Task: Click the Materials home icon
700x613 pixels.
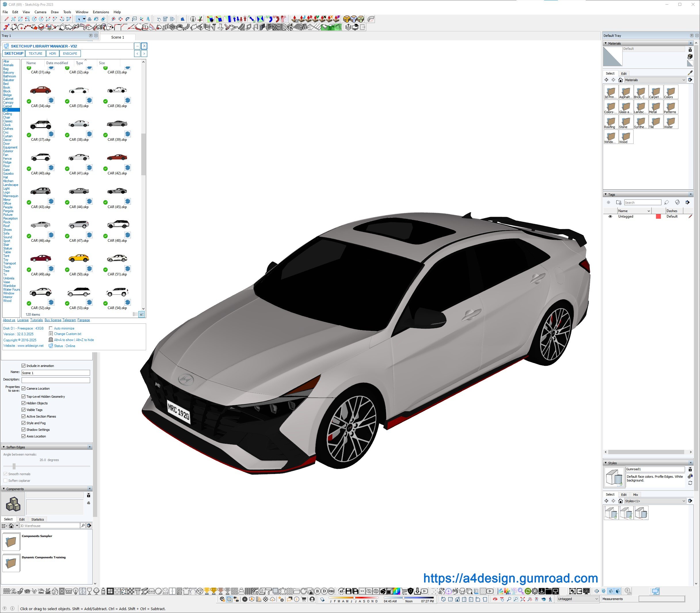Action: pyautogui.click(x=620, y=80)
